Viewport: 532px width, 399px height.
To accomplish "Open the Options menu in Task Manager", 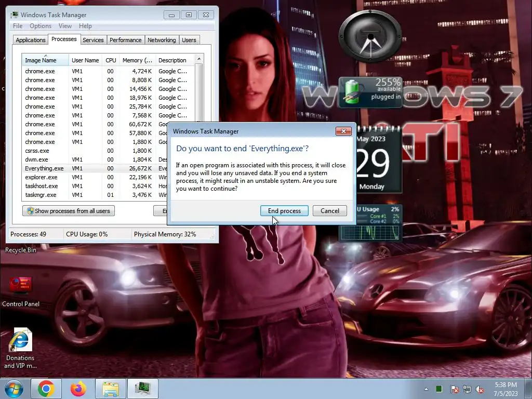I will click(x=41, y=26).
